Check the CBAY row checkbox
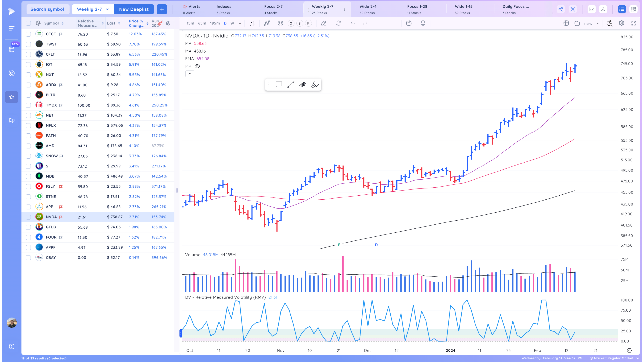644x362 pixels. click(x=28, y=258)
